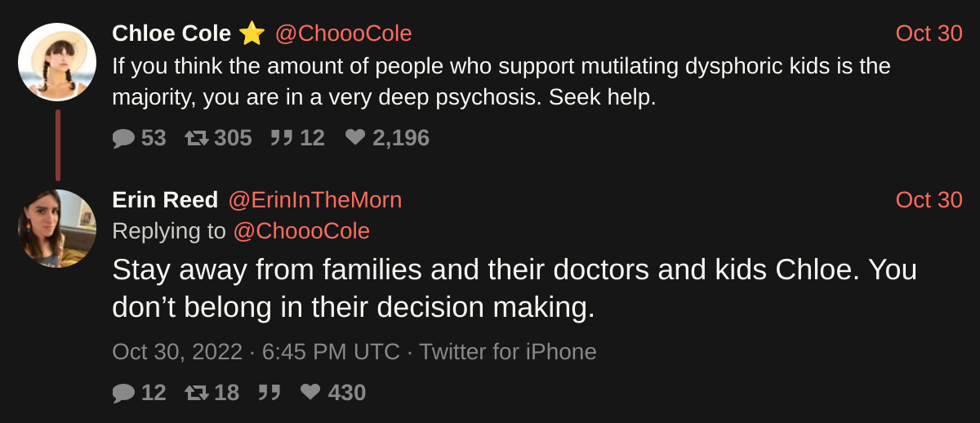The image size is (980, 423).
Task: Click the Oct 30, 2022 6:45 PM UTC timestamp
Action: click(256, 352)
